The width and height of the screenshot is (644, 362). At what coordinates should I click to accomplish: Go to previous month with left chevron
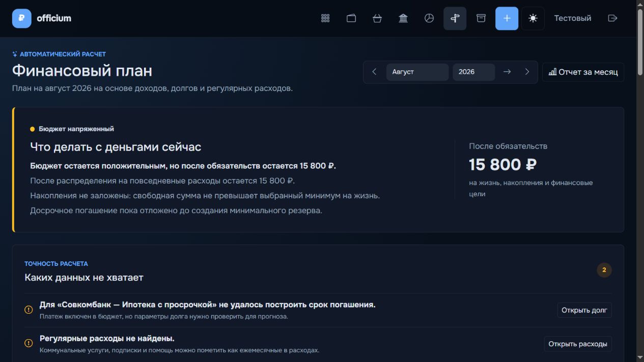pyautogui.click(x=375, y=72)
